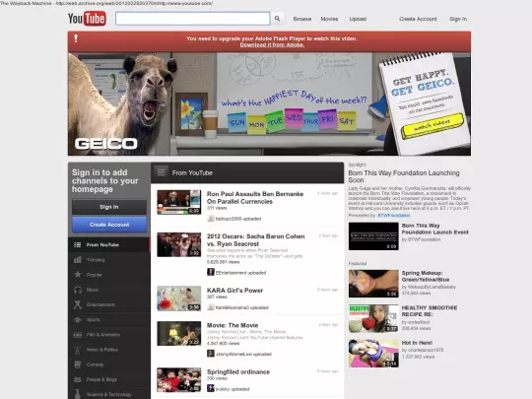Click the From YouTube list icon in sidebar

click(78, 245)
